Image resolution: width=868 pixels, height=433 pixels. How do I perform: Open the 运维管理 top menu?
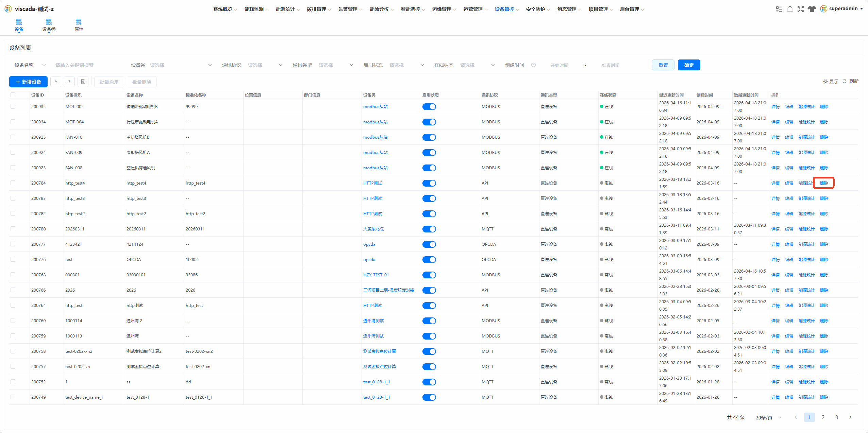click(444, 9)
